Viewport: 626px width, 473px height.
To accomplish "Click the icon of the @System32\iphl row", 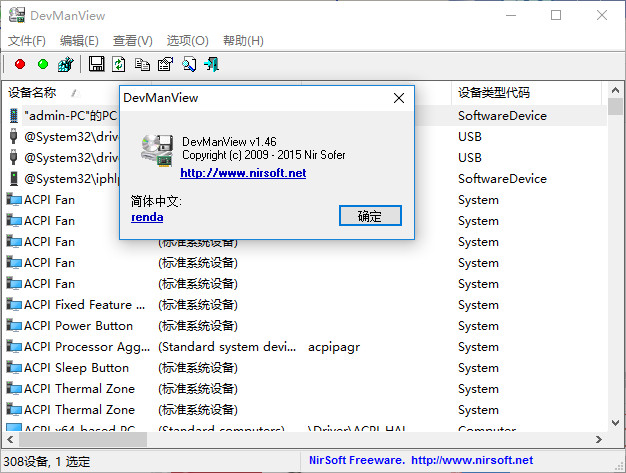I will click(x=14, y=178).
